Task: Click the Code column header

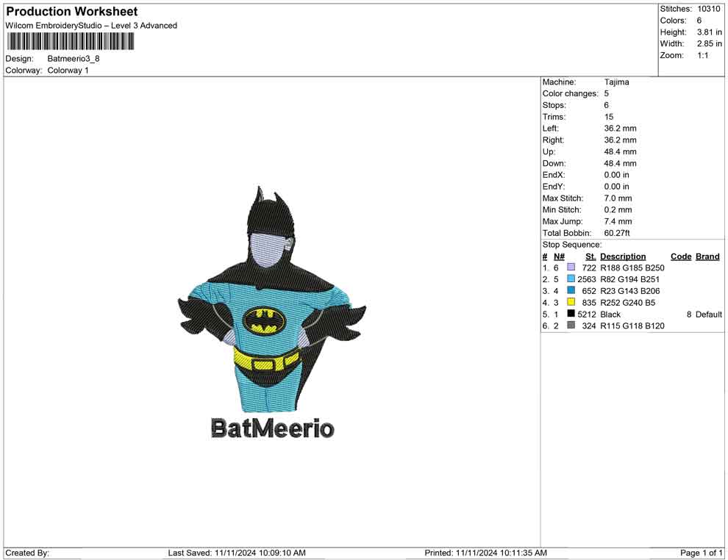Action: point(681,256)
